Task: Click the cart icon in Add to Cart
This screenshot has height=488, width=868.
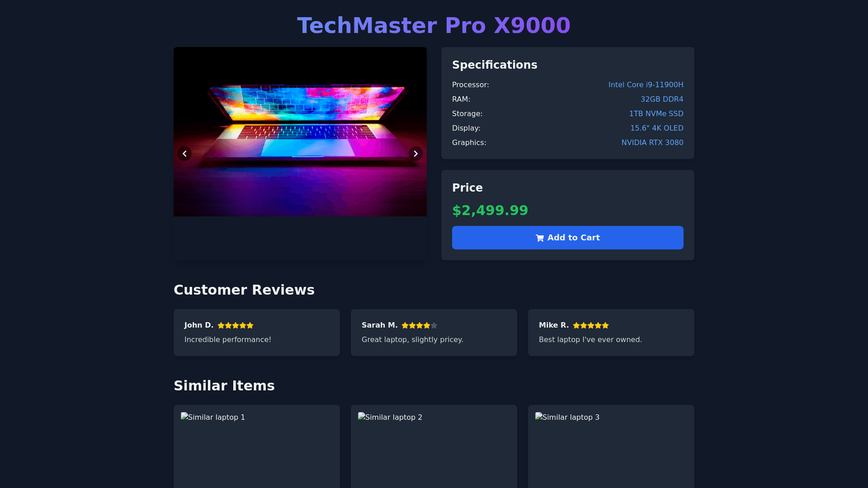Action: pos(540,238)
